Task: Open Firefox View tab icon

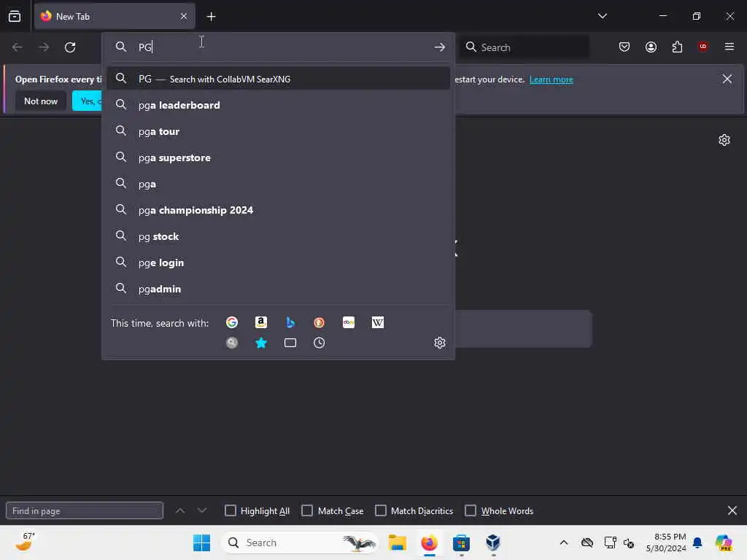Action: point(15,16)
